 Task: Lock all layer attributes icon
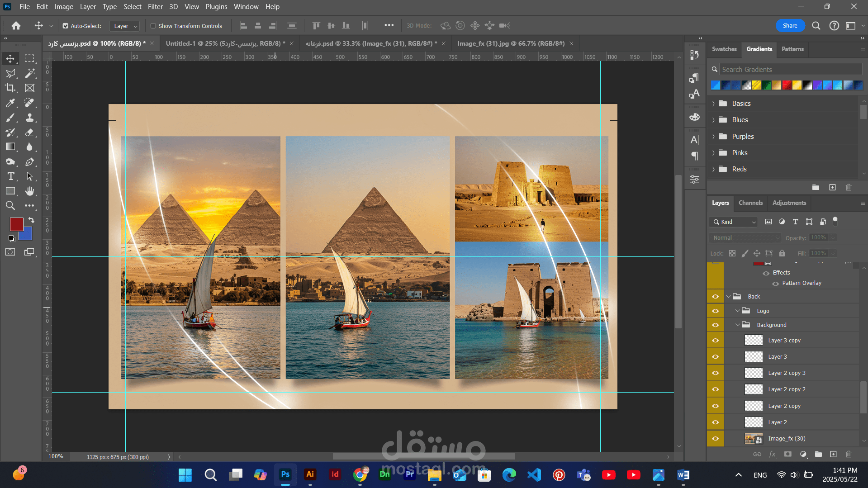(x=782, y=253)
